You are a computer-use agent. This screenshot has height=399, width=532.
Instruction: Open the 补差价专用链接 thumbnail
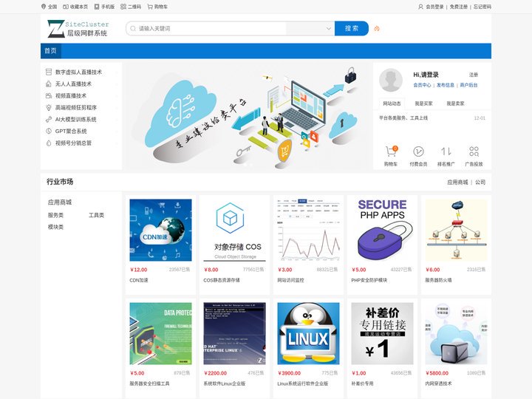tap(383, 333)
